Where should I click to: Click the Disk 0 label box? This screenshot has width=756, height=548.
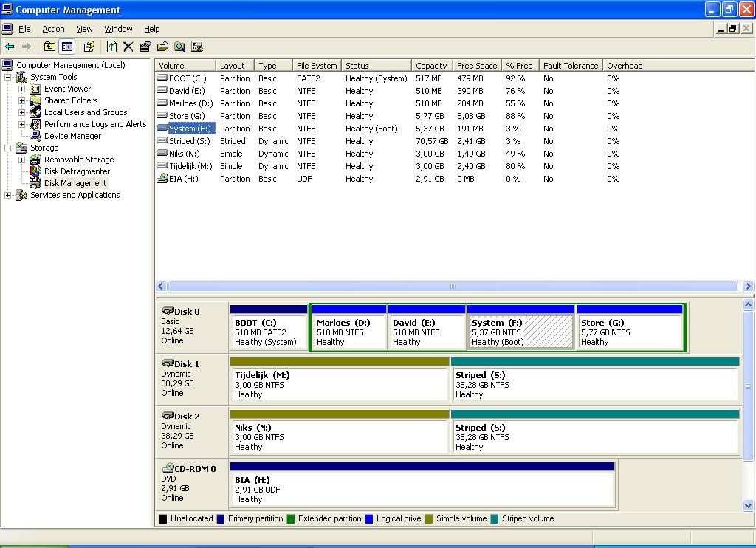point(191,326)
